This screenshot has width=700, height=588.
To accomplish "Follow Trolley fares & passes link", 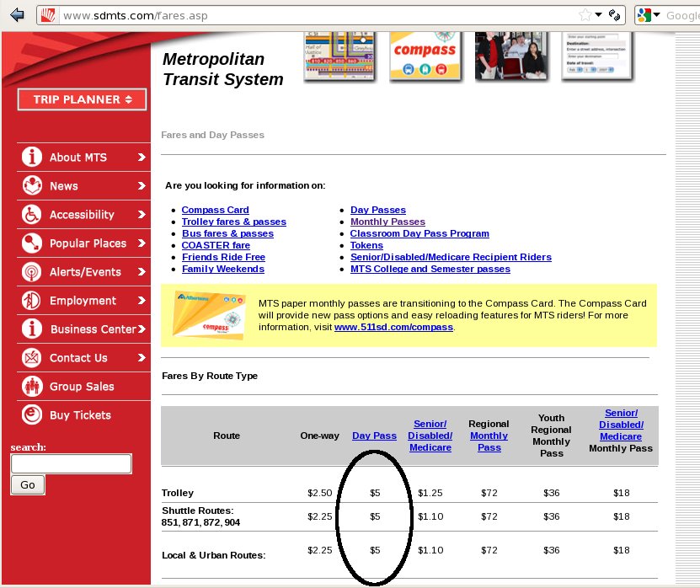I will point(234,222).
